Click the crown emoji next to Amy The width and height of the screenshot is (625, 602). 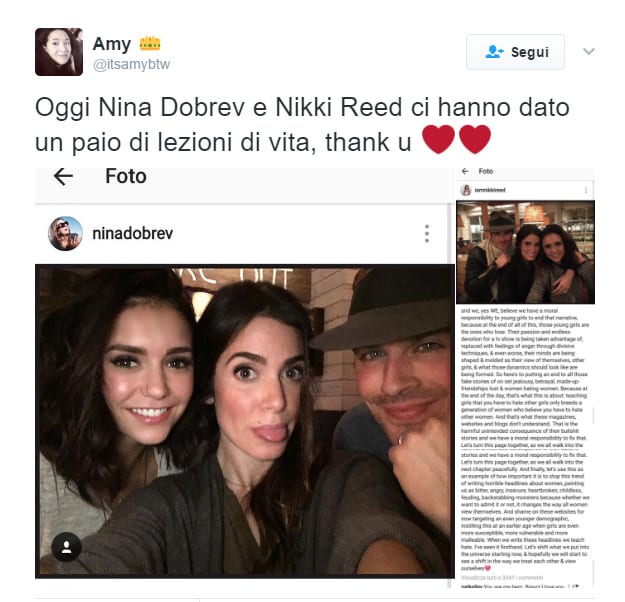(150, 43)
